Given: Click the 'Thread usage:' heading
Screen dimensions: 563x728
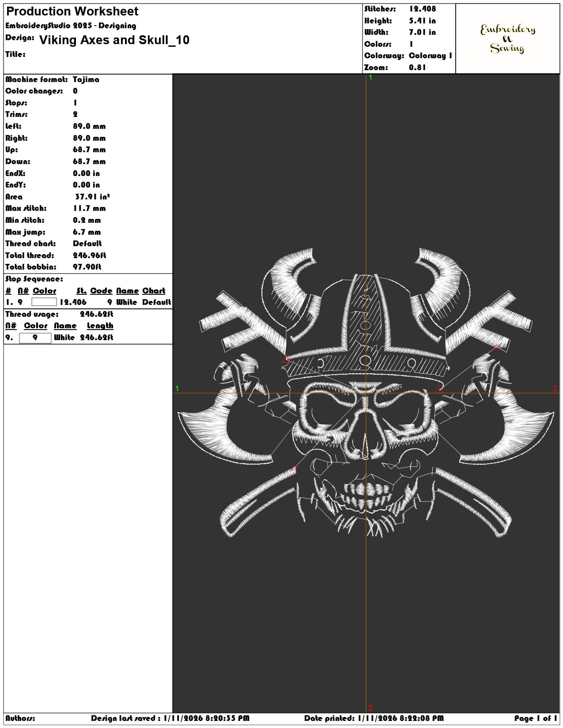Looking at the screenshot, I should coord(32,314).
